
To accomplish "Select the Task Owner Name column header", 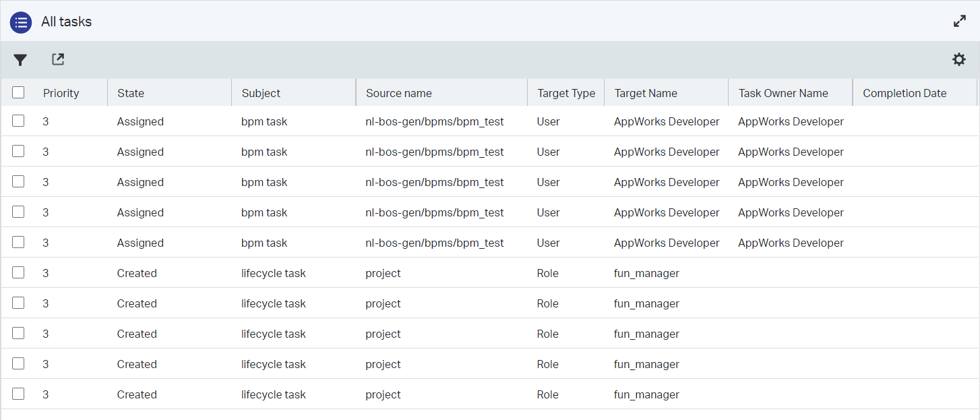I will tap(783, 93).
